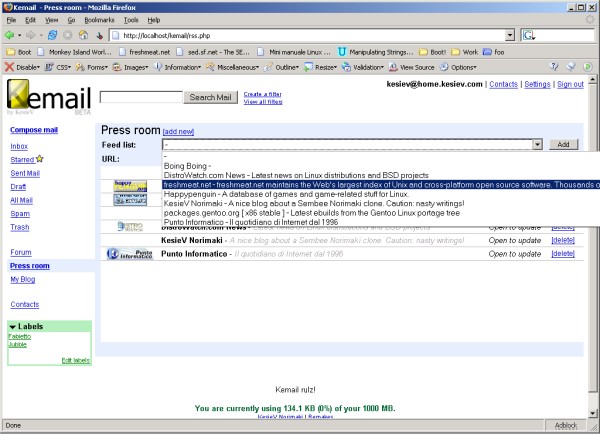Select the DistroWatch.com News feed option
This screenshot has height=434, width=600.
381,175
